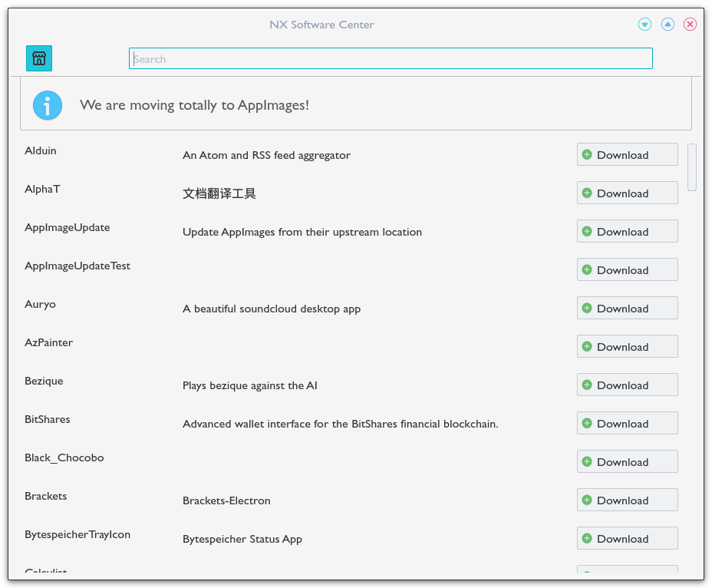Viewport: 712px width, 588px height.
Task: Click 'A beautiful soundcloud desktop app' description
Action: click(272, 309)
